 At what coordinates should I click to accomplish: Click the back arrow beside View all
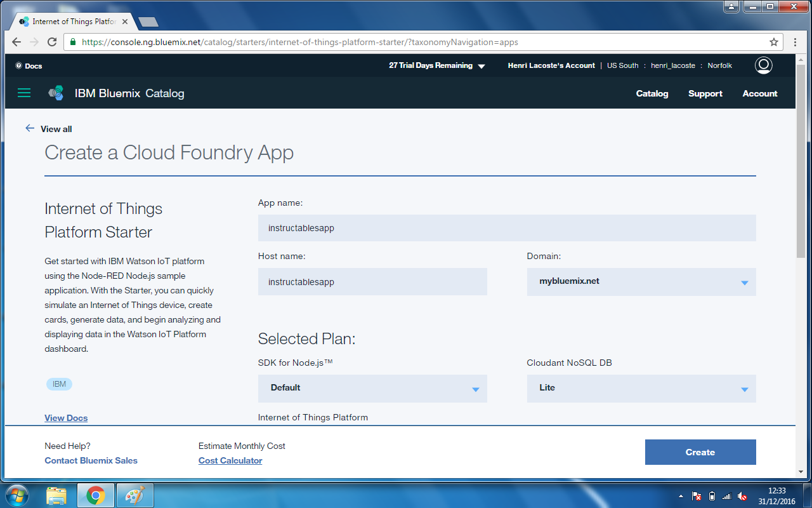[30, 128]
